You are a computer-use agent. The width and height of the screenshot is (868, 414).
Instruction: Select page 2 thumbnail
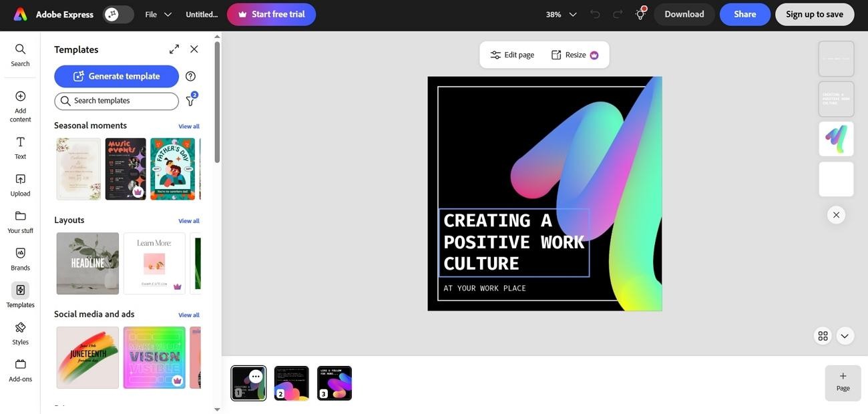click(292, 383)
